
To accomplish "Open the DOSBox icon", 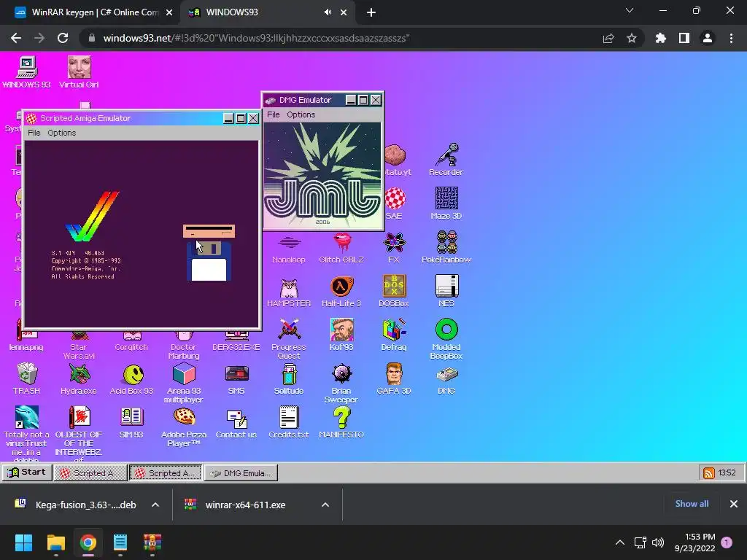I will pyautogui.click(x=394, y=290).
